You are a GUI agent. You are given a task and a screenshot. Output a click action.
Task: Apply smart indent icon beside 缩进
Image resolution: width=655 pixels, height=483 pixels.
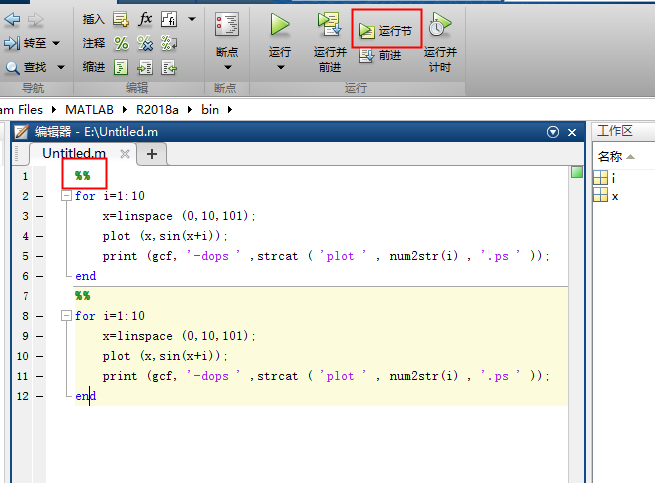pyautogui.click(x=121, y=67)
